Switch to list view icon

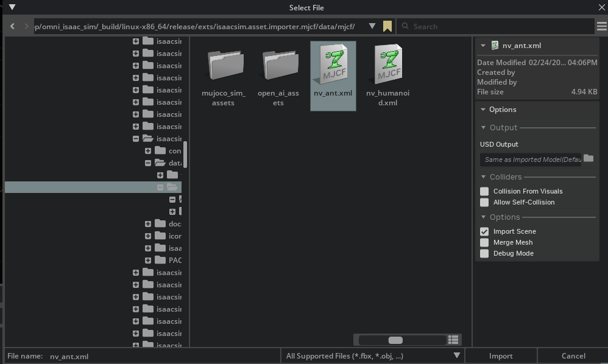pos(453,340)
